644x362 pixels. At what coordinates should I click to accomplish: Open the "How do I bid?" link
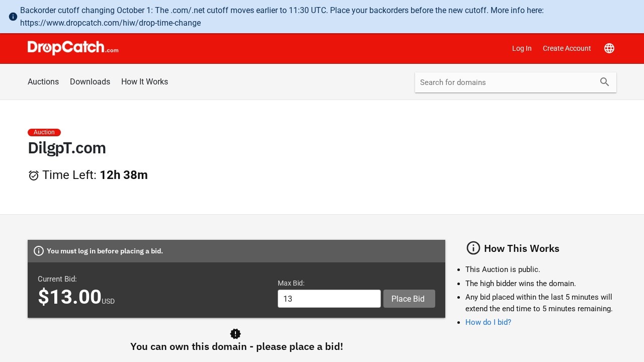pyautogui.click(x=488, y=322)
